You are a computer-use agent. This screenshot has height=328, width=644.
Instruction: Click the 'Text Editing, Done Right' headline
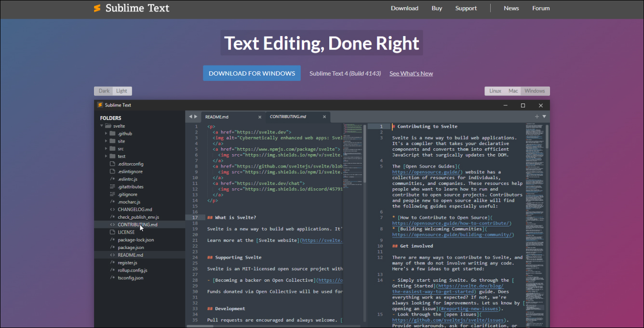pos(322,43)
